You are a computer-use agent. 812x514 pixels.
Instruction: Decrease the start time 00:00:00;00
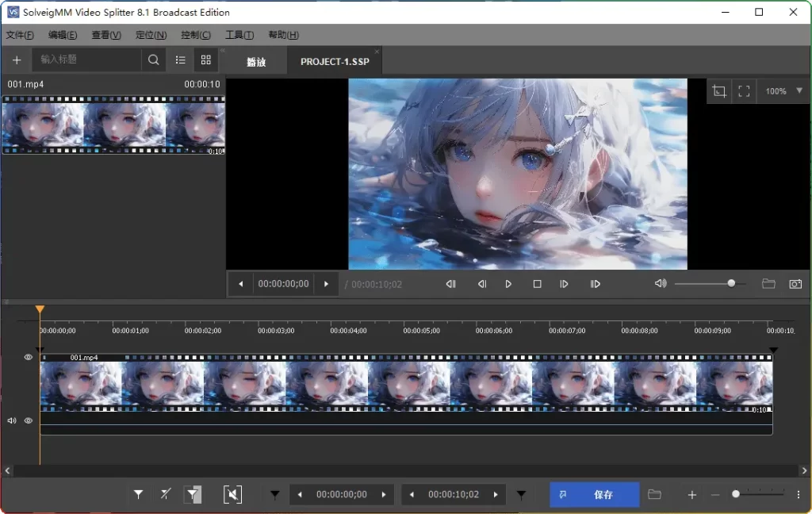tap(300, 494)
